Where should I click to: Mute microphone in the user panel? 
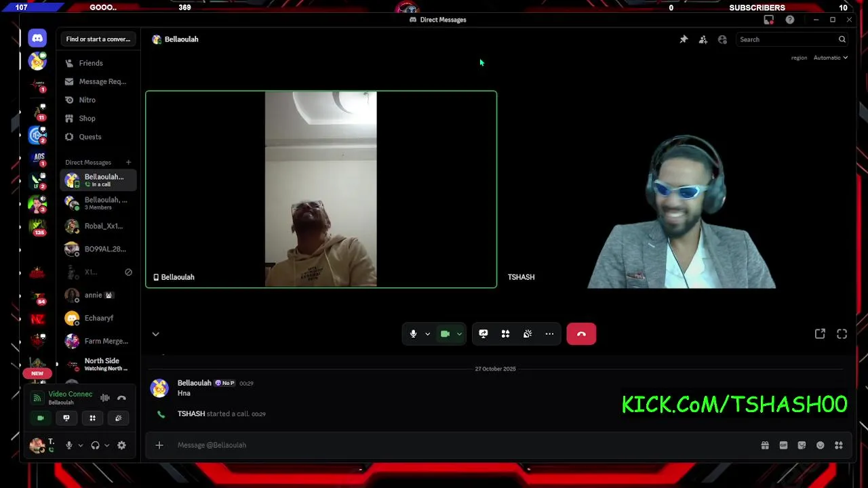click(68, 445)
